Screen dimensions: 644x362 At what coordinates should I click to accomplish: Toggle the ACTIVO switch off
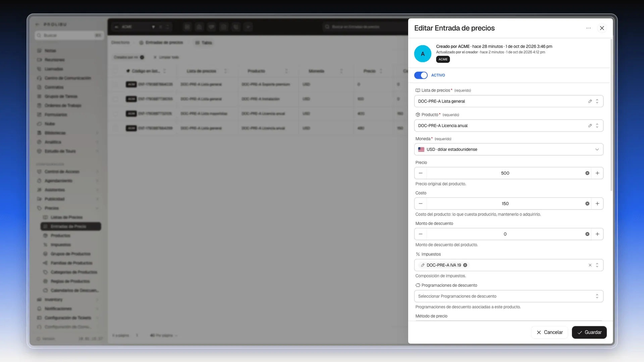point(421,75)
